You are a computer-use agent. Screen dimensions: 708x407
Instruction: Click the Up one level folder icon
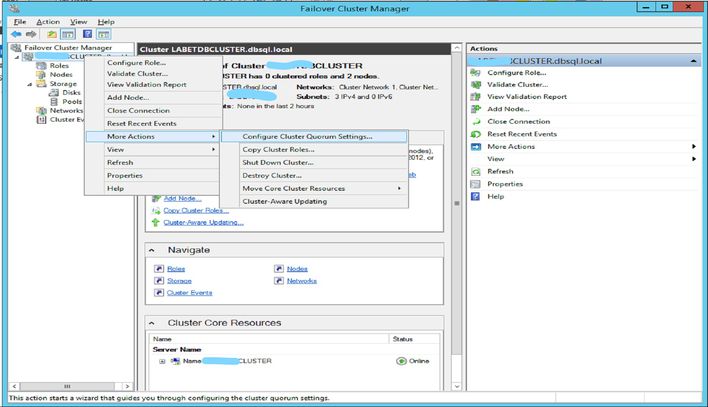52,34
